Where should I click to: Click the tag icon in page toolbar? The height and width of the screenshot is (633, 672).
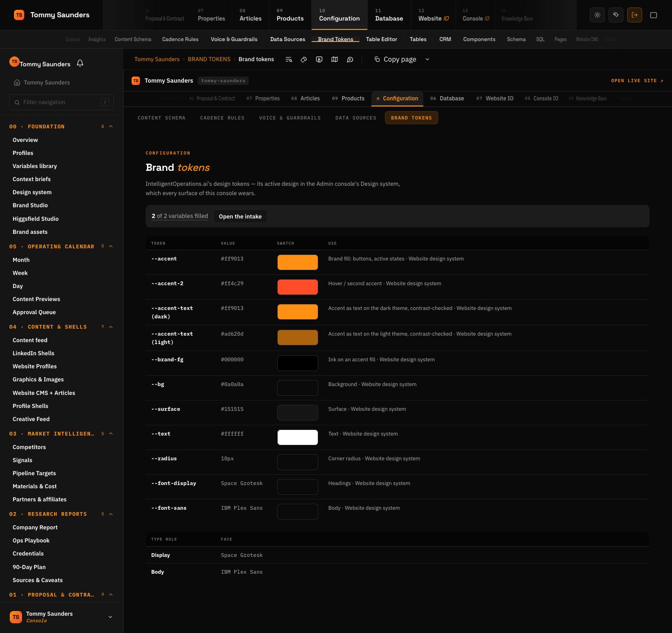304,59
